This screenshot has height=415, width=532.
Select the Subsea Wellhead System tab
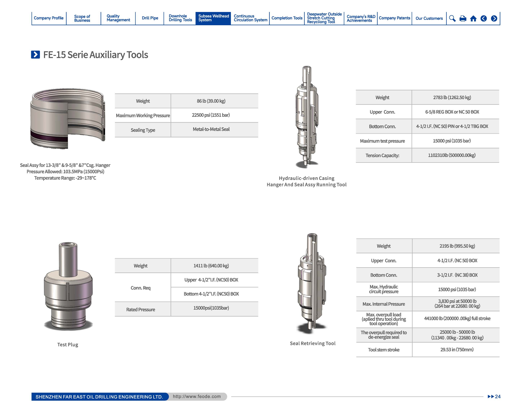click(213, 18)
